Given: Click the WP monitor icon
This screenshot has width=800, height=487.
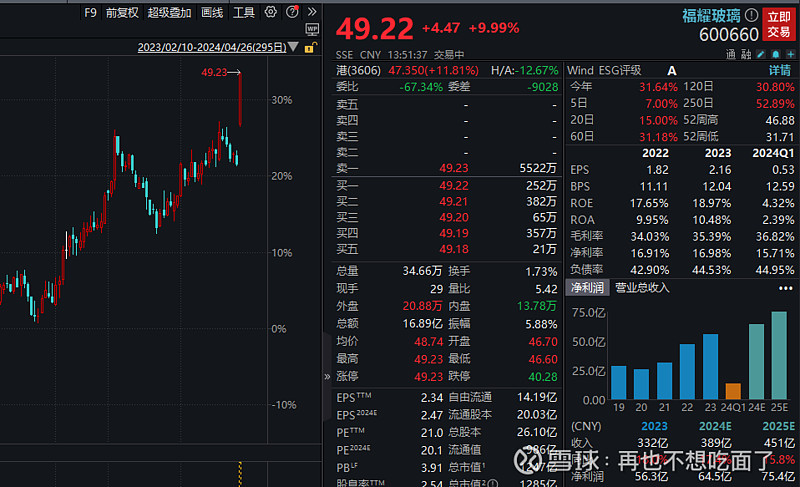Looking at the screenshot, I should point(312,29).
